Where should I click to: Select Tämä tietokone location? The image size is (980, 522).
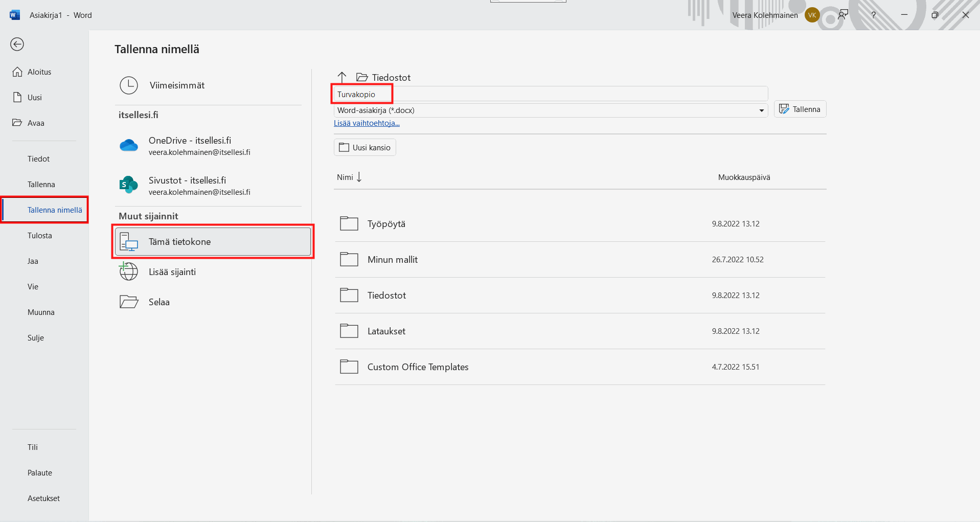click(x=213, y=242)
